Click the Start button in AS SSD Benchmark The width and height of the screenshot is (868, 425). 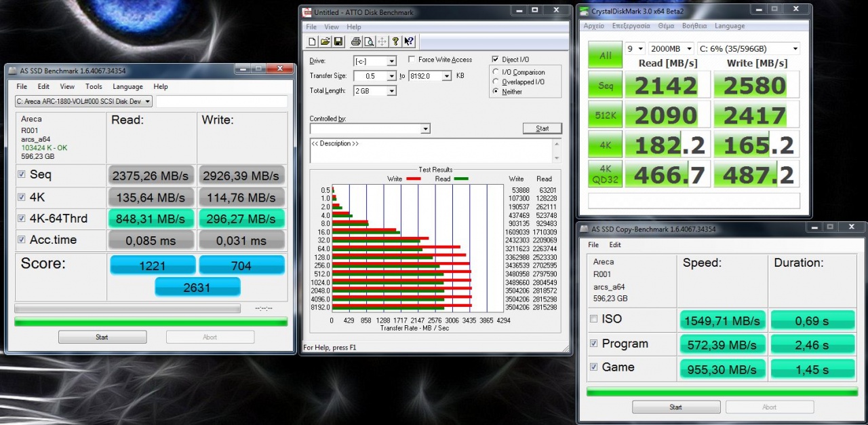102,337
